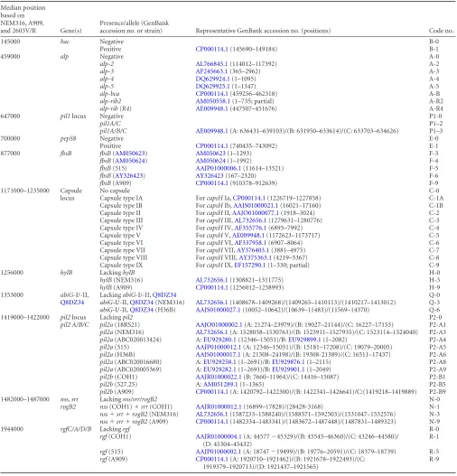The image size is (457, 476).
Task: Follow the AAJO01000077.1 link for capsH II
Action: [x=256, y=213]
